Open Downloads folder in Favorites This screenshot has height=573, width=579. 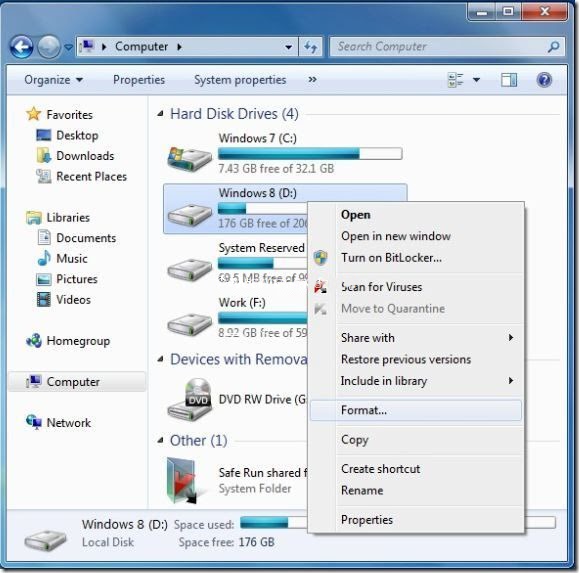pos(75,156)
